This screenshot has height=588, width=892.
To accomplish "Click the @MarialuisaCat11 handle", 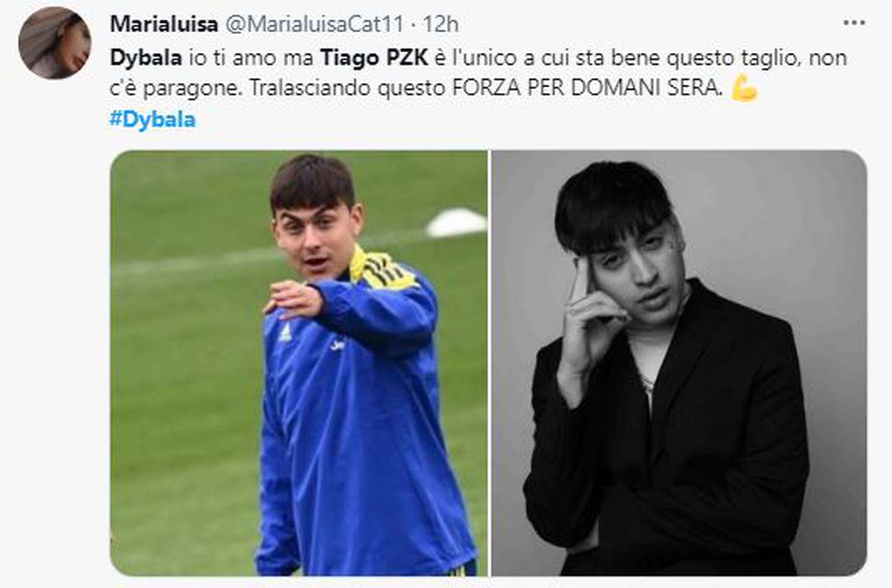I will (313, 24).
